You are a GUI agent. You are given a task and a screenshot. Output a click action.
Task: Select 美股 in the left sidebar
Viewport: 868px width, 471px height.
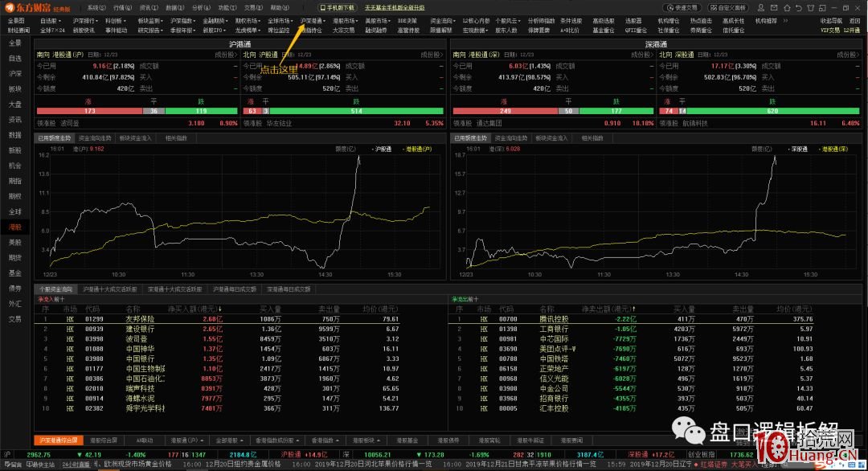(15, 243)
